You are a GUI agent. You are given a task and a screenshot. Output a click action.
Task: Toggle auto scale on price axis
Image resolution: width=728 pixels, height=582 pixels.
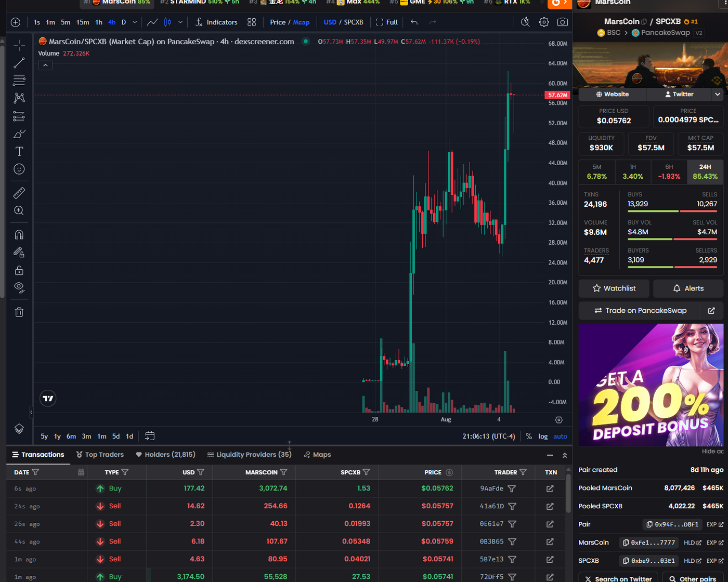click(x=560, y=437)
